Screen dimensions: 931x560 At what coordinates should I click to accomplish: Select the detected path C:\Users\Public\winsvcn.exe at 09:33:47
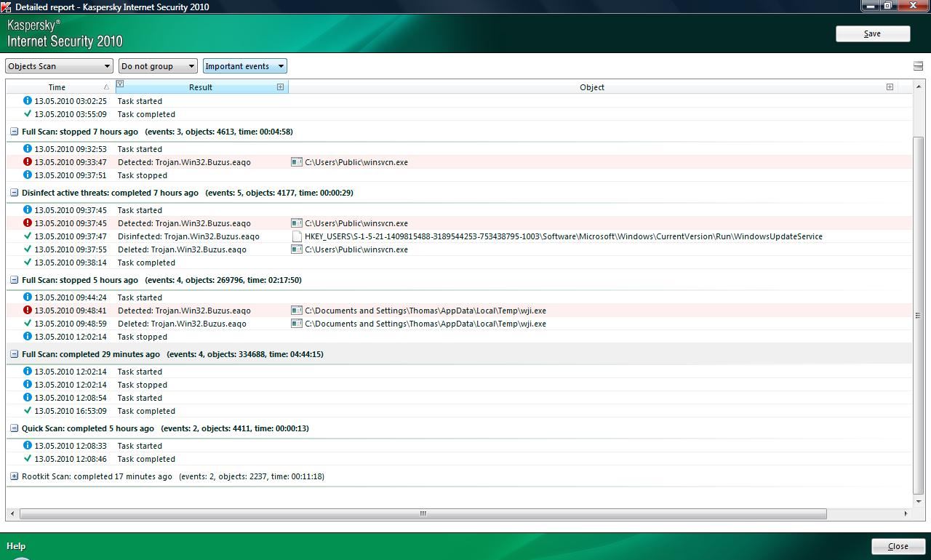coord(356,162)
